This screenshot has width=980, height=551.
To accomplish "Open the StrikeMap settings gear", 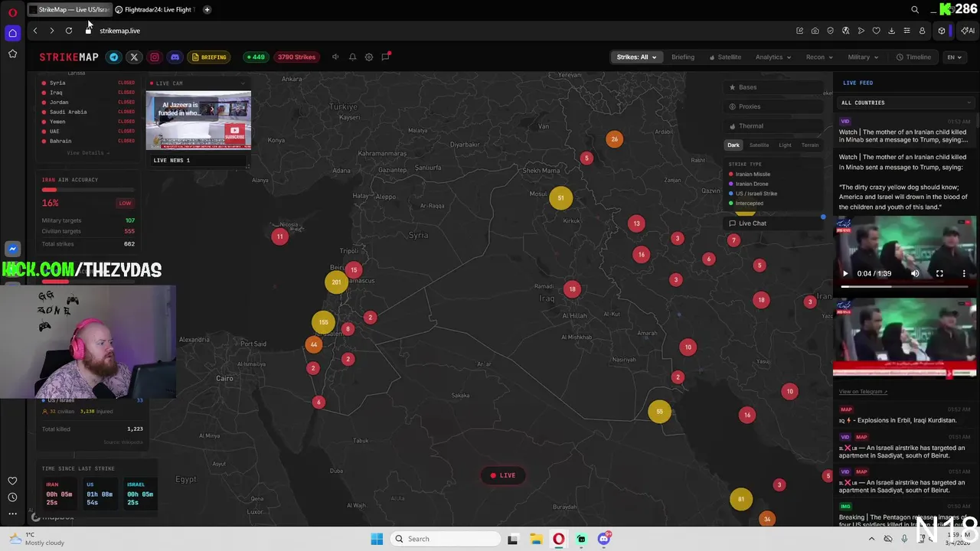I will coord(369,57).
